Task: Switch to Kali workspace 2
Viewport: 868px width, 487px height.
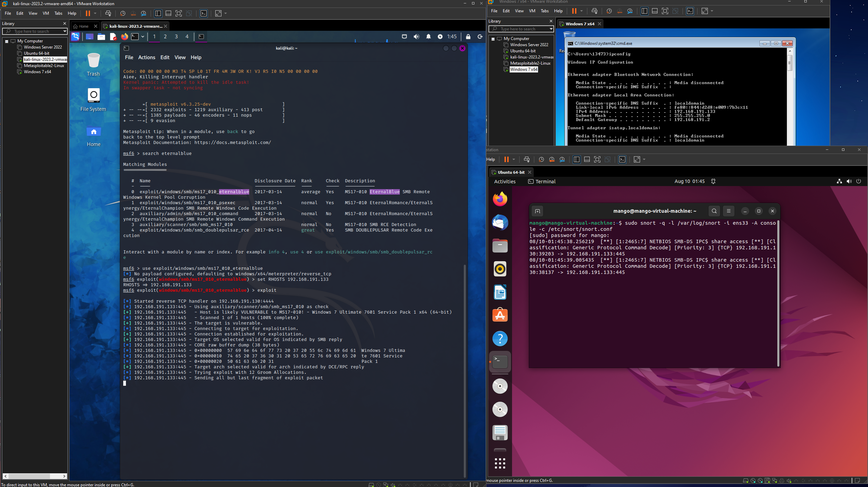Action: [x=165, y=37]
